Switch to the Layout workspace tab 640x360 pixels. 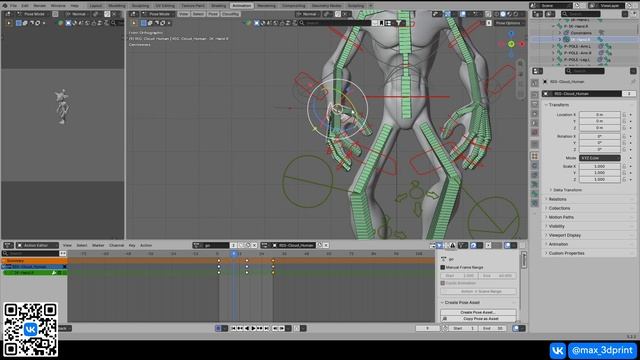coord(96,6)
